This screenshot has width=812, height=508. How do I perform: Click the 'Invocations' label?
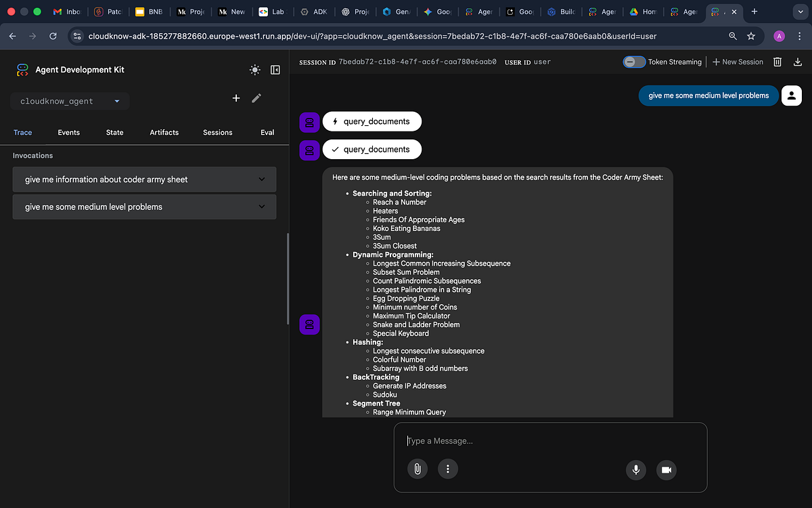point(32,155)
